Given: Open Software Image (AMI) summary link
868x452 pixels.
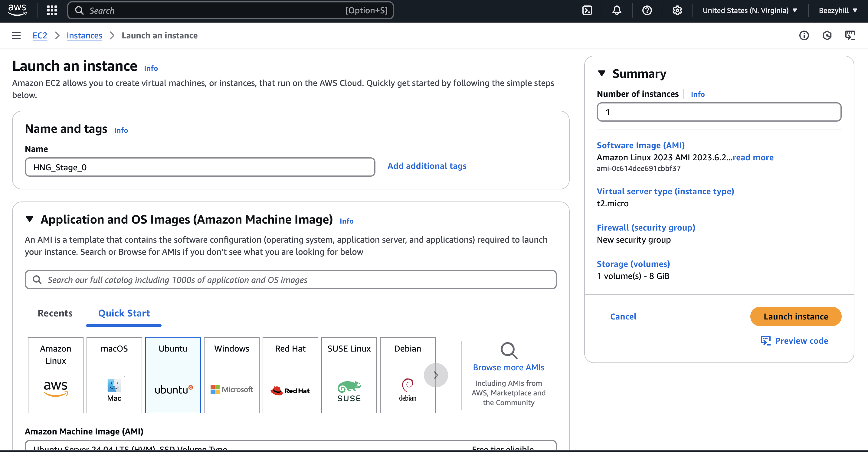Looking at the screenshot, I should point(640,145).
